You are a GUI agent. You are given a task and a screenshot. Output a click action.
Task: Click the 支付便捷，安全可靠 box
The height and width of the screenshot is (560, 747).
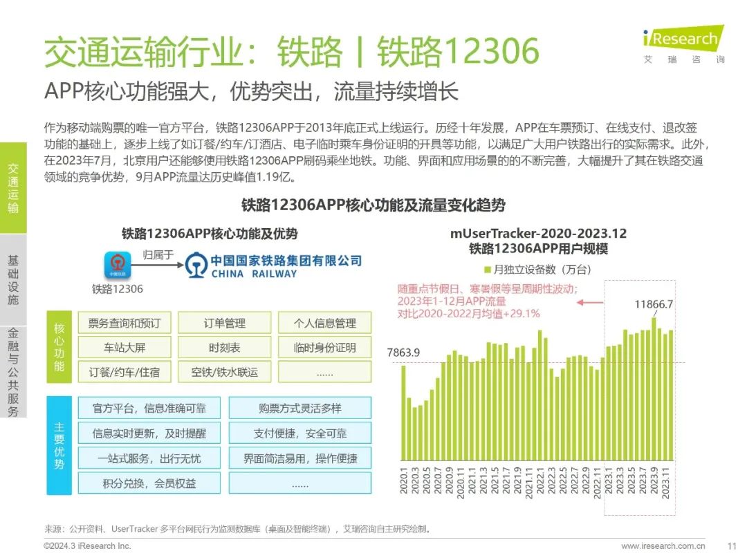[300, 433]
